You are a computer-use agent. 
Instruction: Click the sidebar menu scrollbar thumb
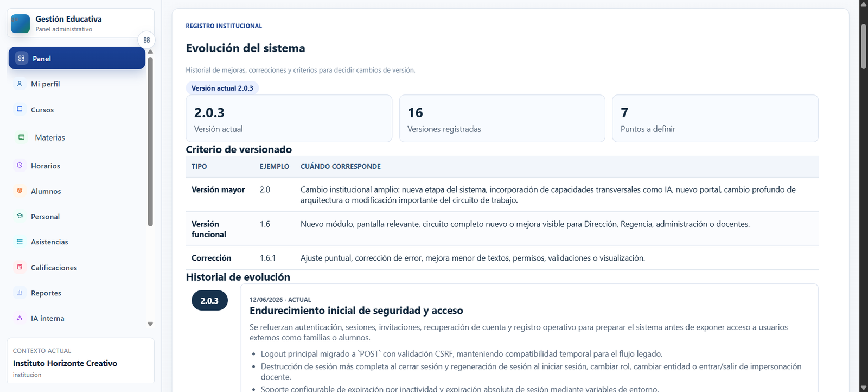click(150, 141)
